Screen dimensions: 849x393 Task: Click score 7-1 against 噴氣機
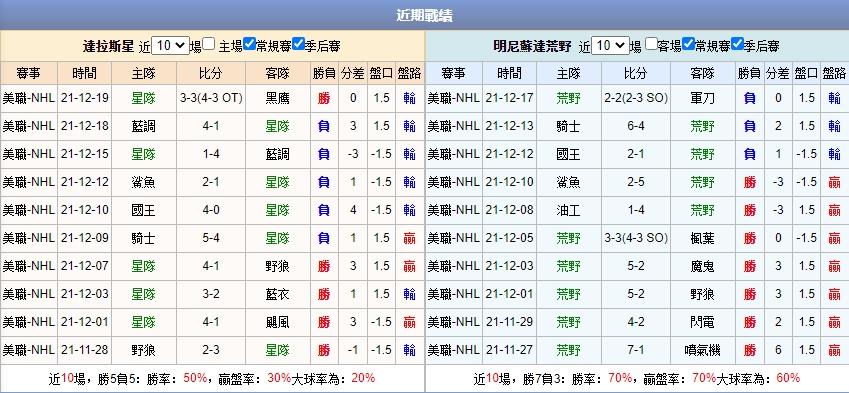point(636,350)
